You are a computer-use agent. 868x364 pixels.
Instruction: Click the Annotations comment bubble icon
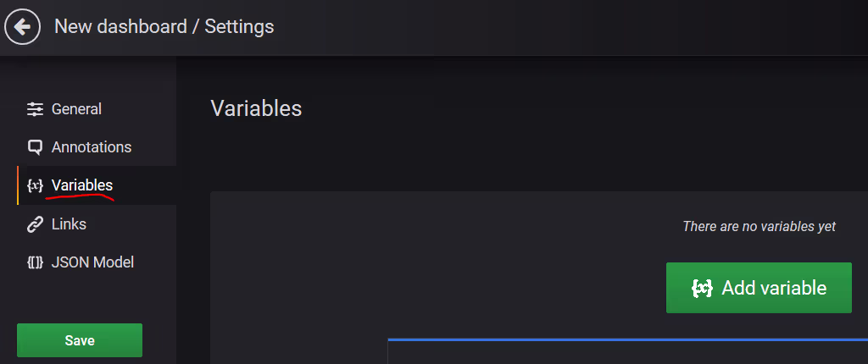tap(35, 147)
